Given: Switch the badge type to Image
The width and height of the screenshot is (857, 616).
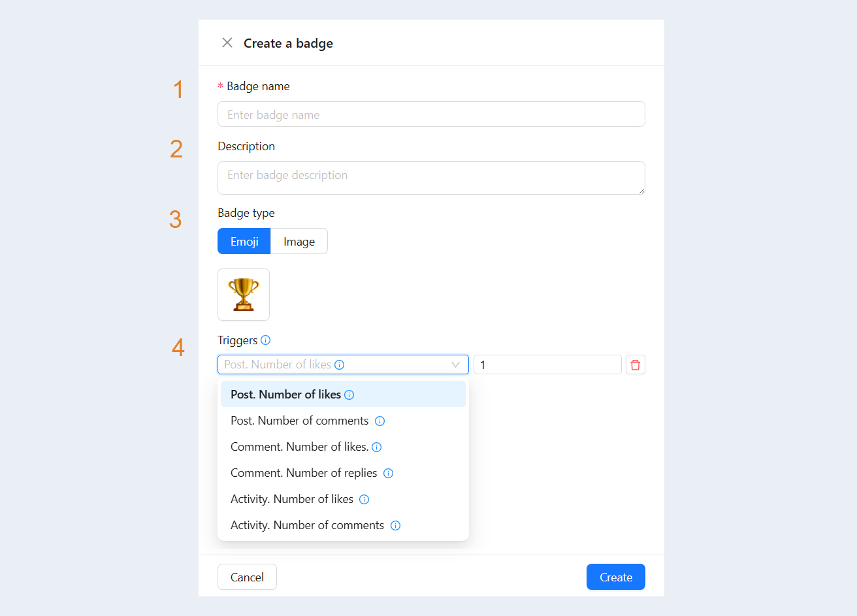Looking at the screenshot, I should click(x=299, y=241).
